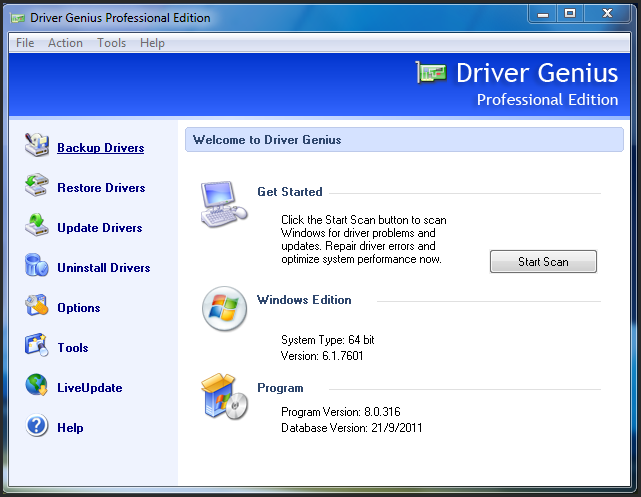Screen dimensions: 641x497
Task: Click the Get Started computer icon
Action: click(224, 204)
